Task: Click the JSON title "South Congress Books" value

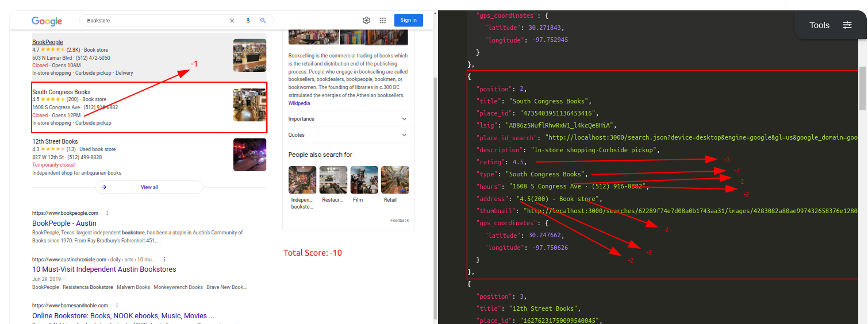Action: pos(548,101)
